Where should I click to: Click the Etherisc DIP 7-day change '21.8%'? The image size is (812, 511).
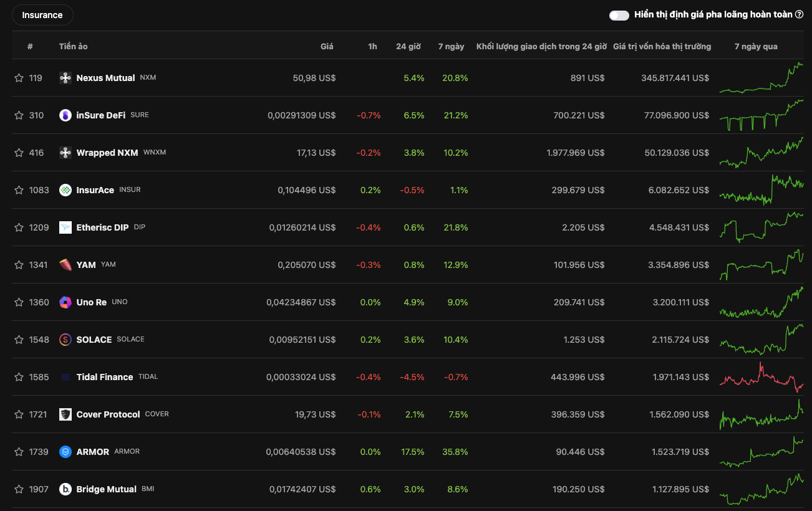(457, 227)
